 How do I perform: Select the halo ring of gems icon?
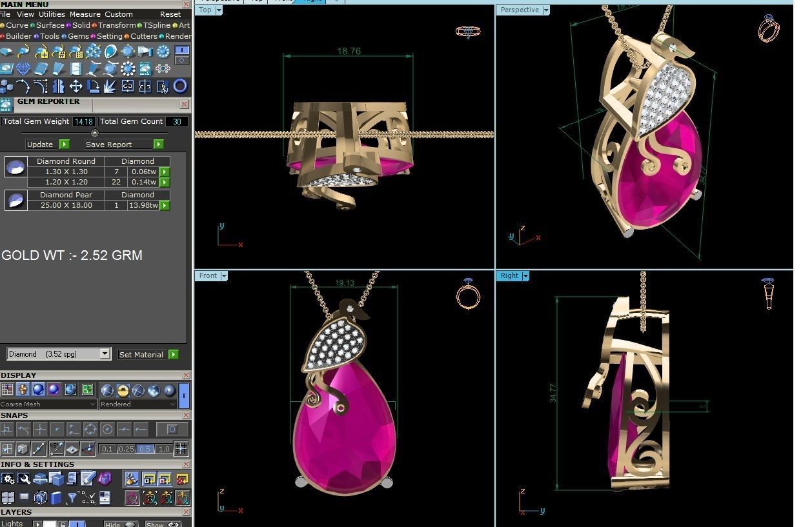(128, 68)
